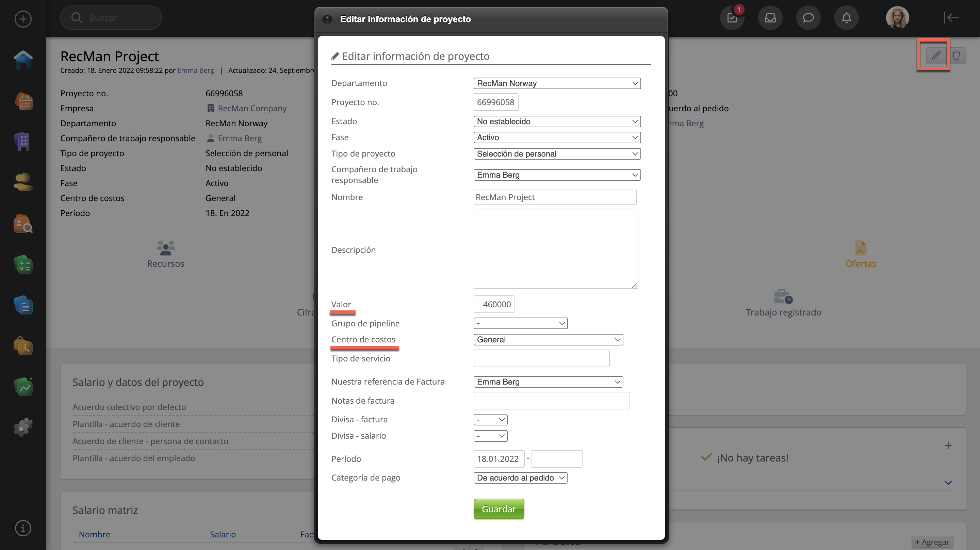The height and width of the screenshot is (550, 980).
Task: Collapse sidebar with arrow icon top-right
Action: pos(951,17)
